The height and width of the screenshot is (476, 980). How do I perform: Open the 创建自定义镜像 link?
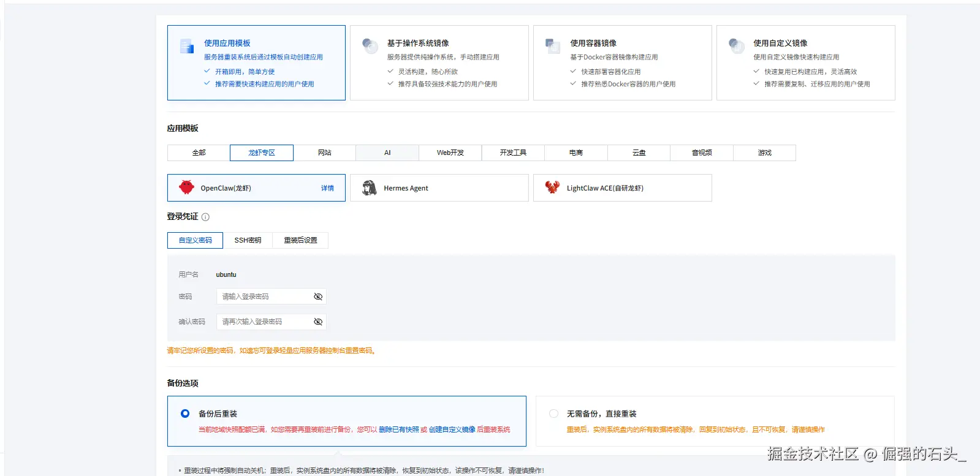[452, 429]
